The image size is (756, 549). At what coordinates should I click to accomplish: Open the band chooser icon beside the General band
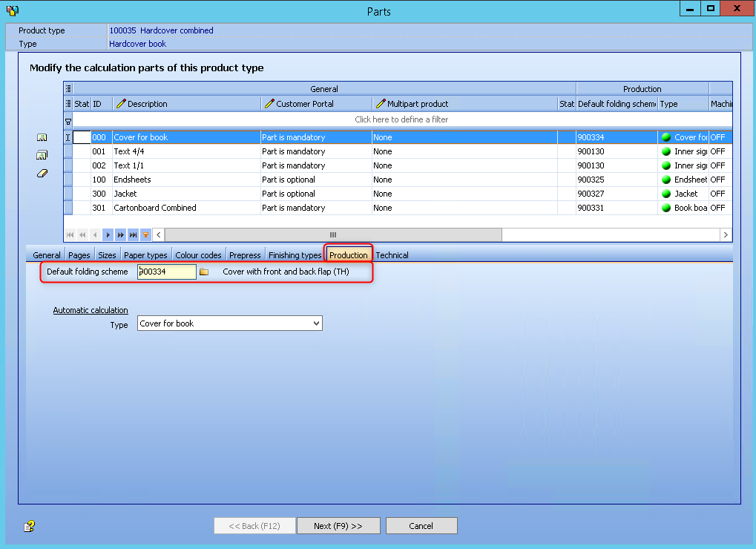coord(68,89)
